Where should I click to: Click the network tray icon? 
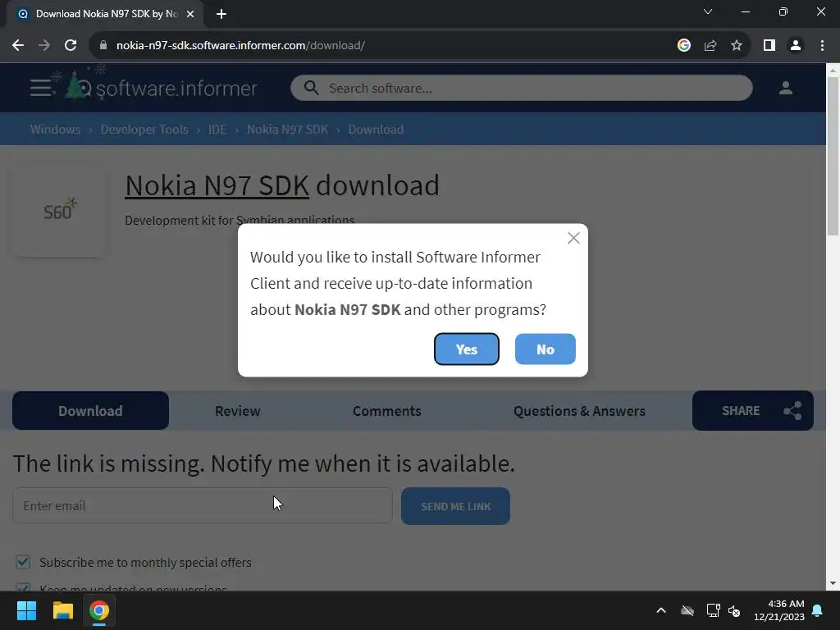713,610
